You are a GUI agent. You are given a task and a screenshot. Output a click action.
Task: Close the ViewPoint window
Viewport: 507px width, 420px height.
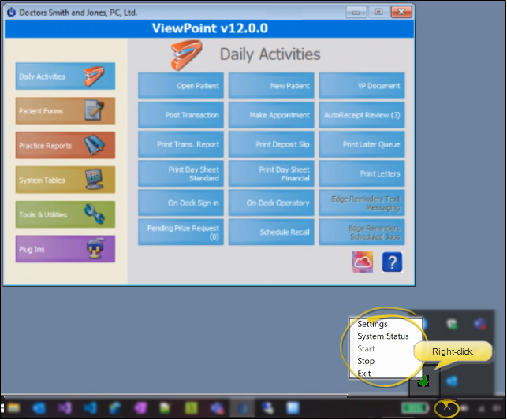(x=401, y=13)
